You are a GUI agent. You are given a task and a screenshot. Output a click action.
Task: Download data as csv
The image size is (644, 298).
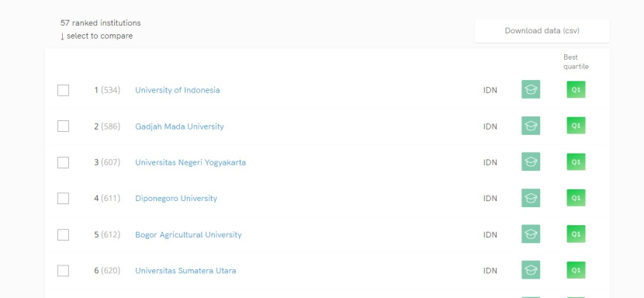[x=542, y=30]
